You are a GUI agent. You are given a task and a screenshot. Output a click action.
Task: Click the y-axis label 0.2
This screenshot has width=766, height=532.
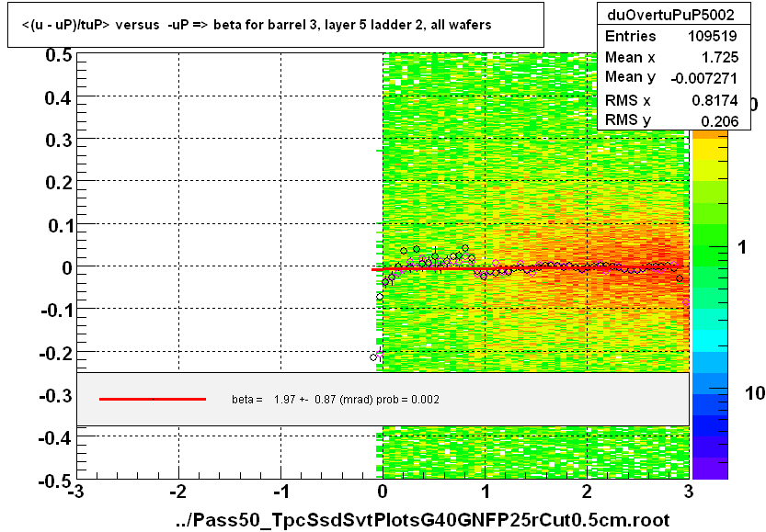click(x=59, y=183)
